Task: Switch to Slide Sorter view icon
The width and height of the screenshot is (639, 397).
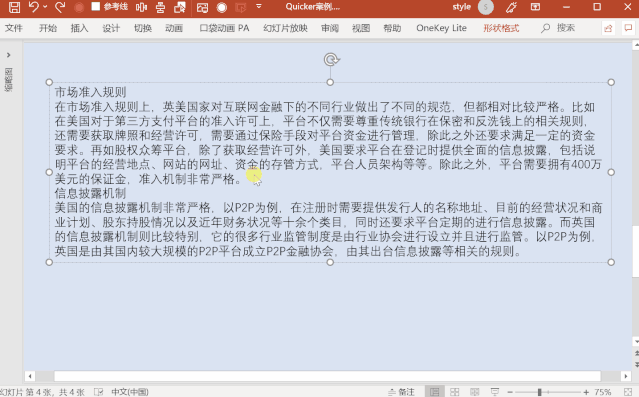Action: [x=454, y=392]
